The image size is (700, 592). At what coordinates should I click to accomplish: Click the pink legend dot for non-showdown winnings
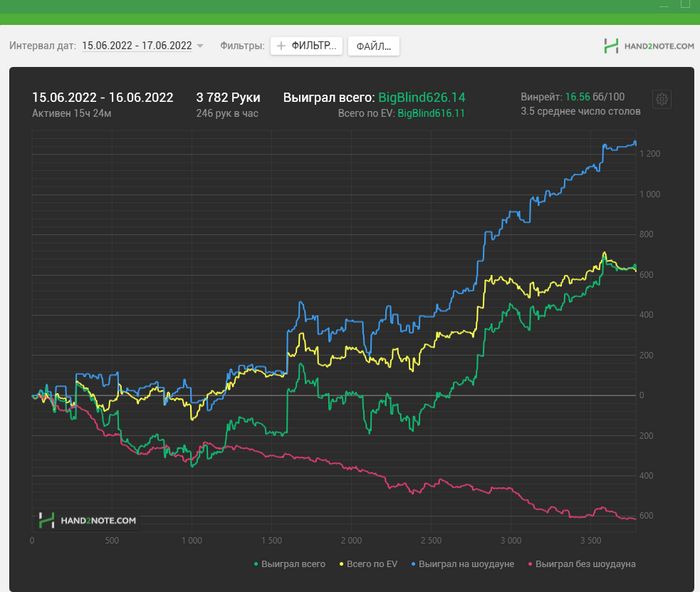530,564
